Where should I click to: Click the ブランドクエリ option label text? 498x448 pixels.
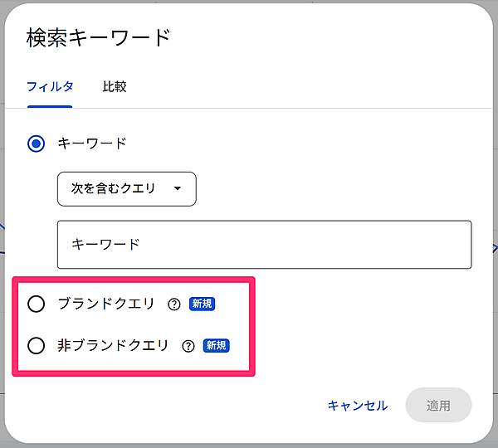106,304
